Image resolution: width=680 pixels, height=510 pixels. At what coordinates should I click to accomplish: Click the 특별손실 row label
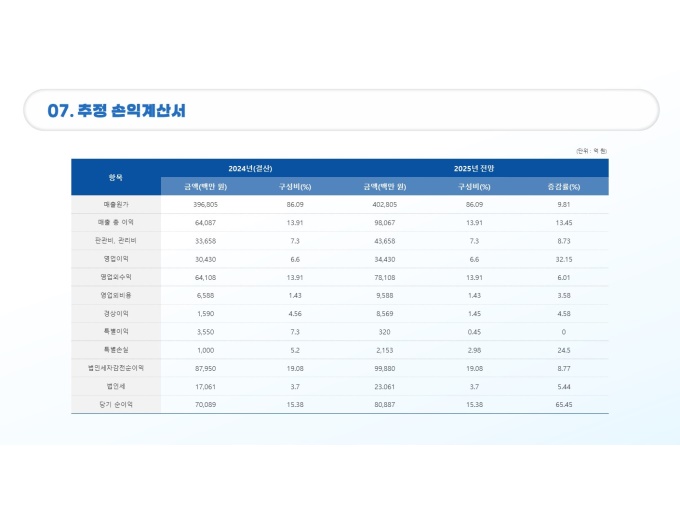pyautogui.click(x=116, y=350)
